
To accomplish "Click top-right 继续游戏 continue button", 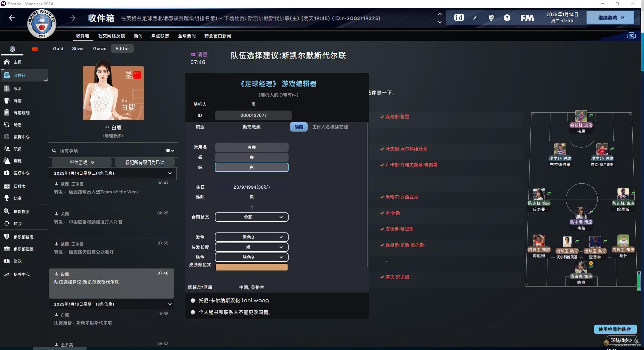I will 610,18.
